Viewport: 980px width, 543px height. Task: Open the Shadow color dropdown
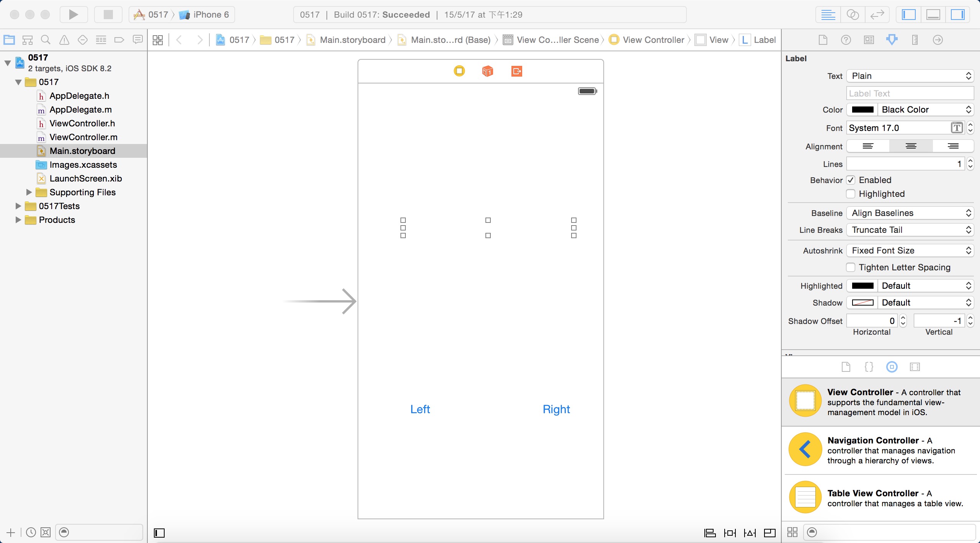(x=926, y=303)
